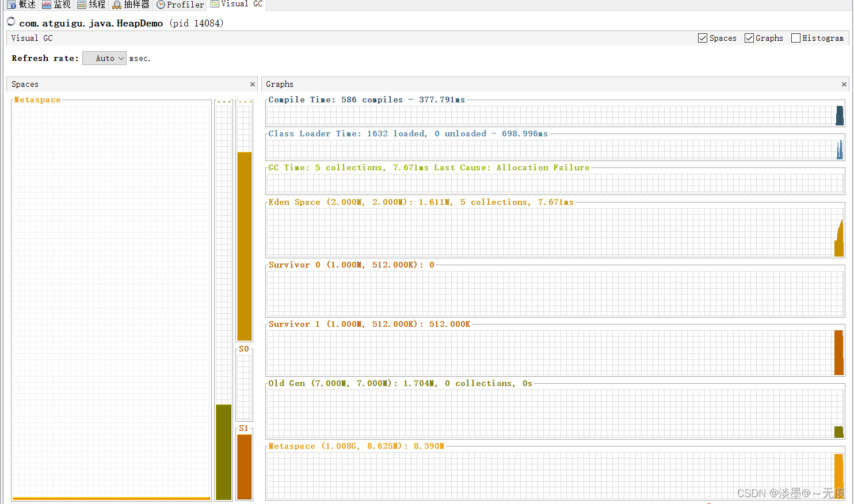Click the Old Gen graph label

pos(400,383)
